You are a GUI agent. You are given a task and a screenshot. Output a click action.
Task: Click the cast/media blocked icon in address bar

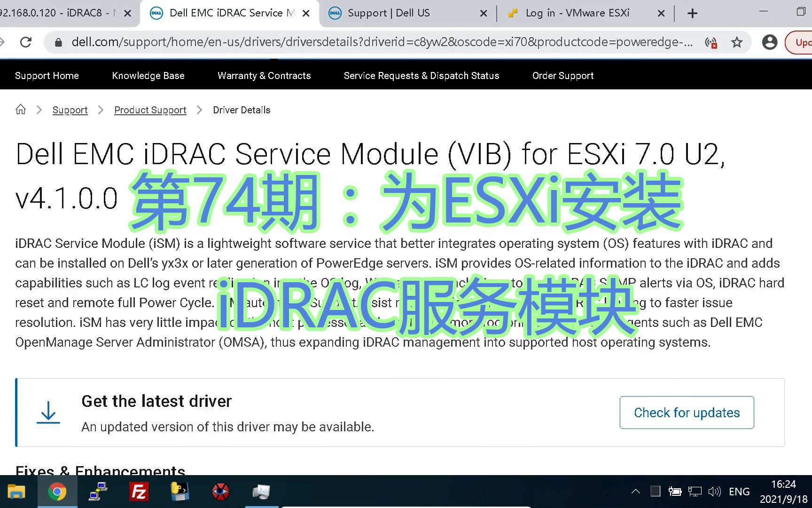click(x=711, y=43)
